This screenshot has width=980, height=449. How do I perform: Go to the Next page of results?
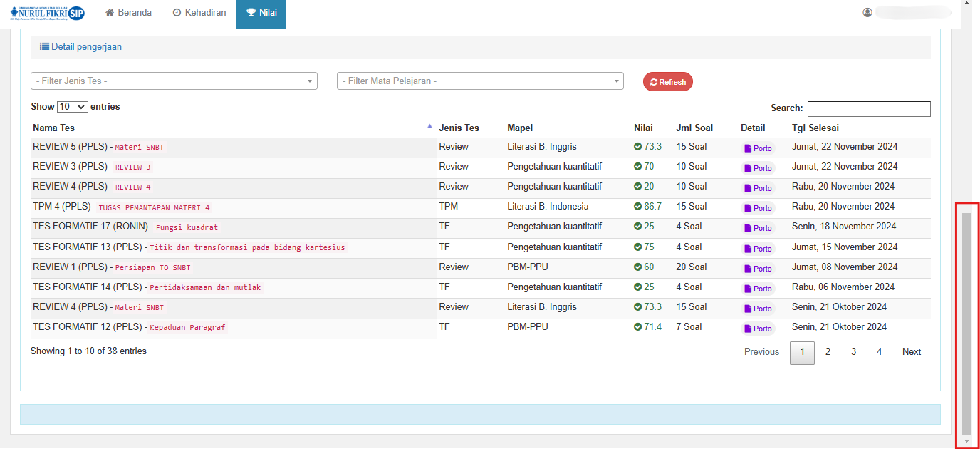911,352
